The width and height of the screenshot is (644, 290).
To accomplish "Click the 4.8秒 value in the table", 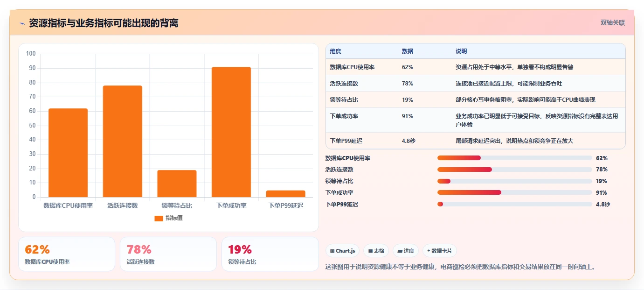I will (x=409, y=141).
